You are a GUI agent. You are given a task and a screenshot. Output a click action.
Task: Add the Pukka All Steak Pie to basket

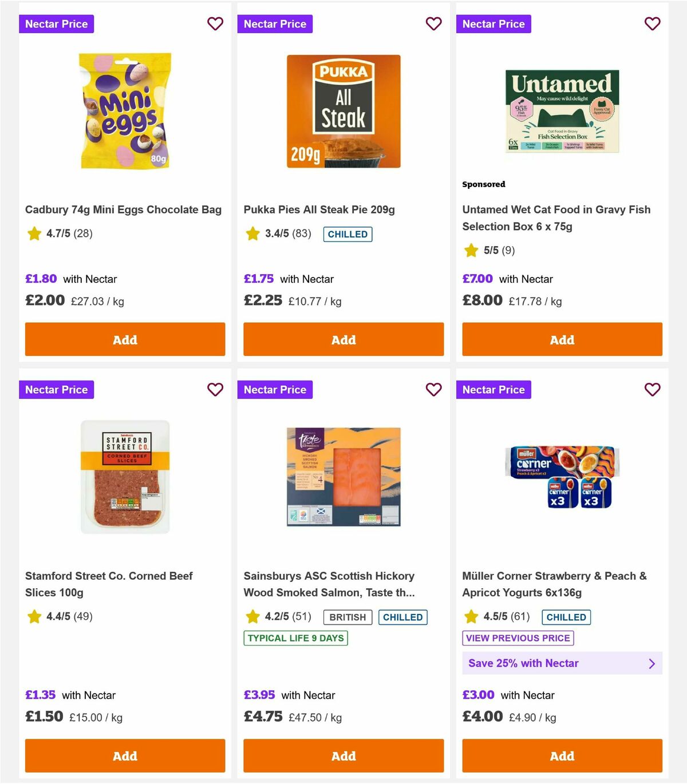pos(343,339)
